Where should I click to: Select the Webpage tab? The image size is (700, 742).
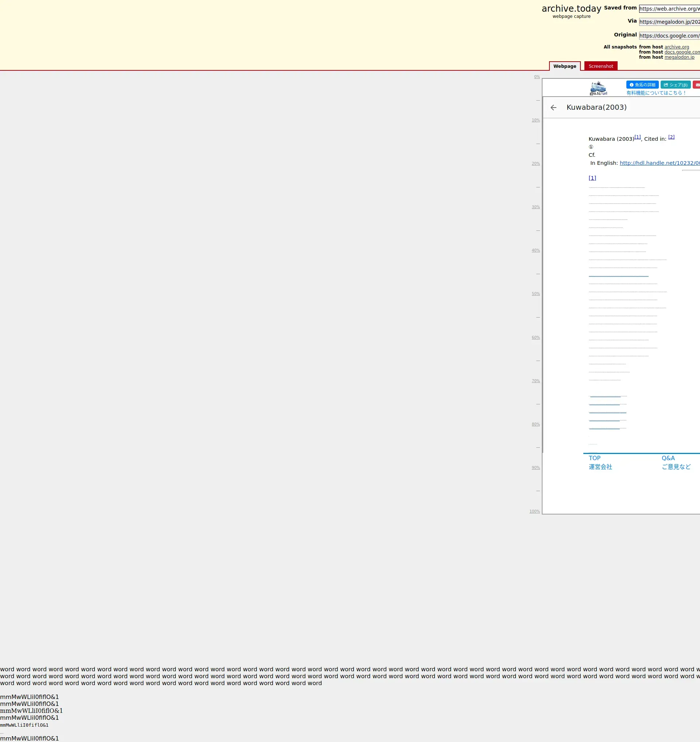564,66
